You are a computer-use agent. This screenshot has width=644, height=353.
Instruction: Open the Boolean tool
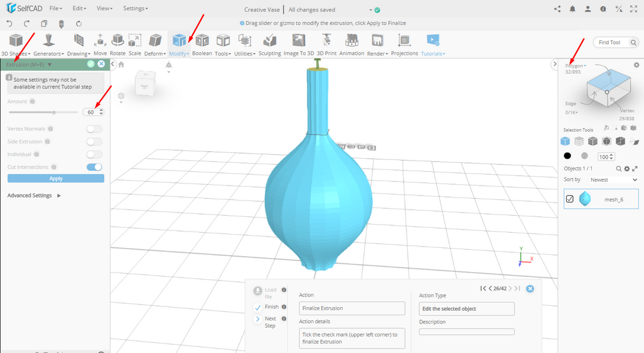tap(202, 45)
